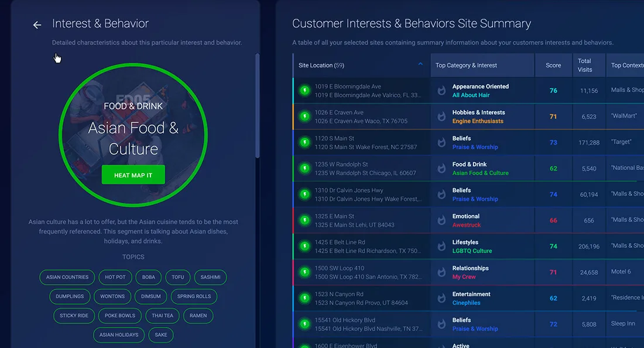
Task: Click green pin icon for 1500 SW Loop 410
Action: (x=305, y=272)
